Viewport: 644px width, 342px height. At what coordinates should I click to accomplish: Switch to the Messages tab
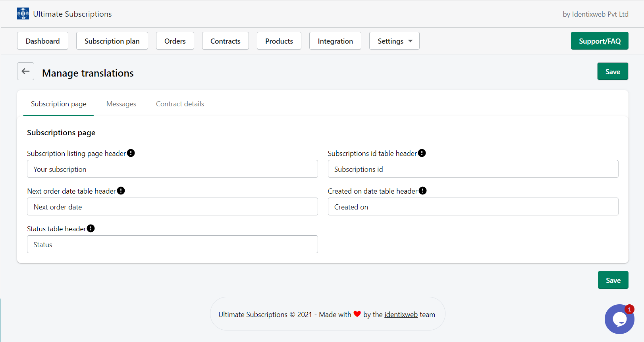coord(121,104)
